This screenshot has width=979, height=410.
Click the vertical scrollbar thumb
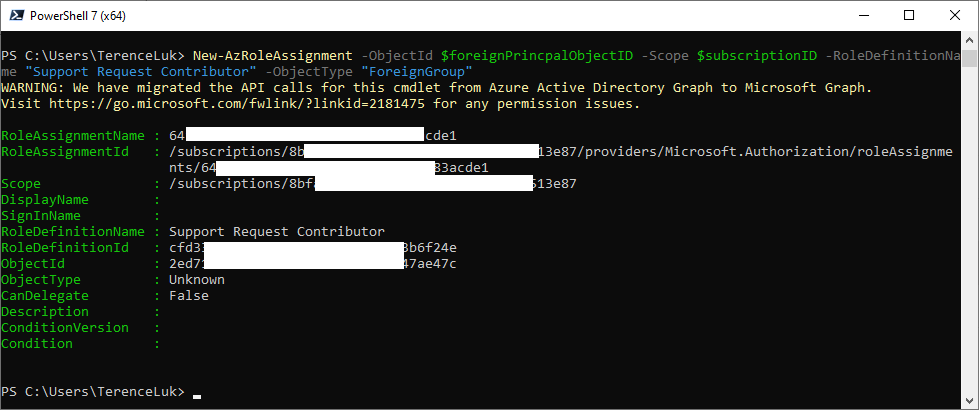point(969,58)
